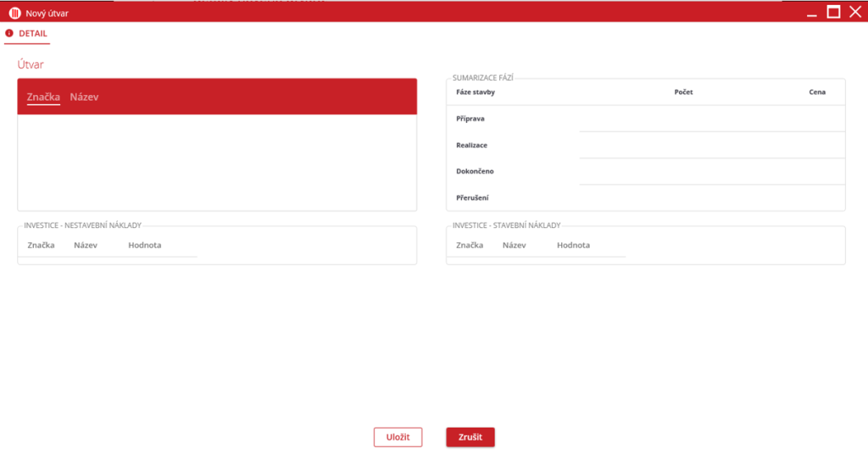This screenshot has width=868, height=460.
Task: Select the Značka tab in Útvar panel
Action: (x=43, y=97)
